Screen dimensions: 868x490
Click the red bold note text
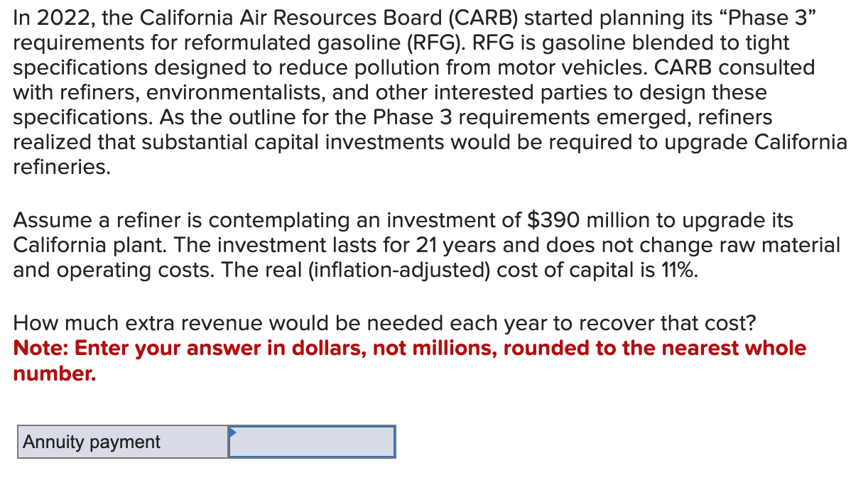(x=409, y=348)
